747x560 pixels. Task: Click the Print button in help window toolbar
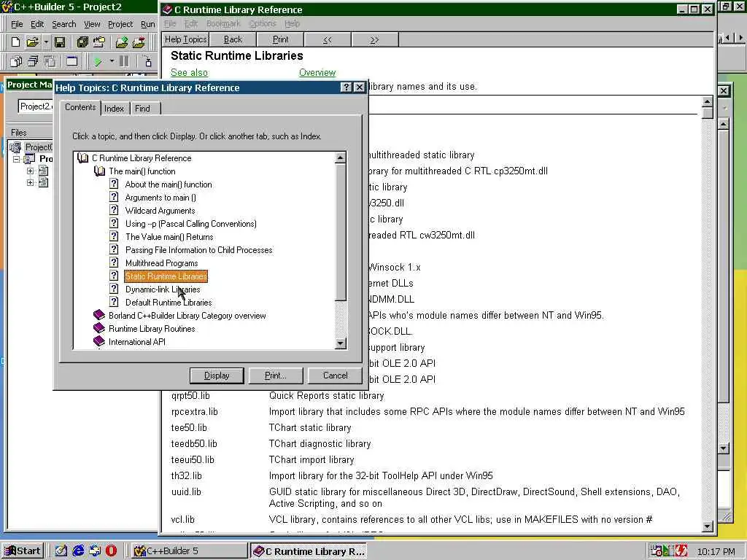[x=280, y=39]
